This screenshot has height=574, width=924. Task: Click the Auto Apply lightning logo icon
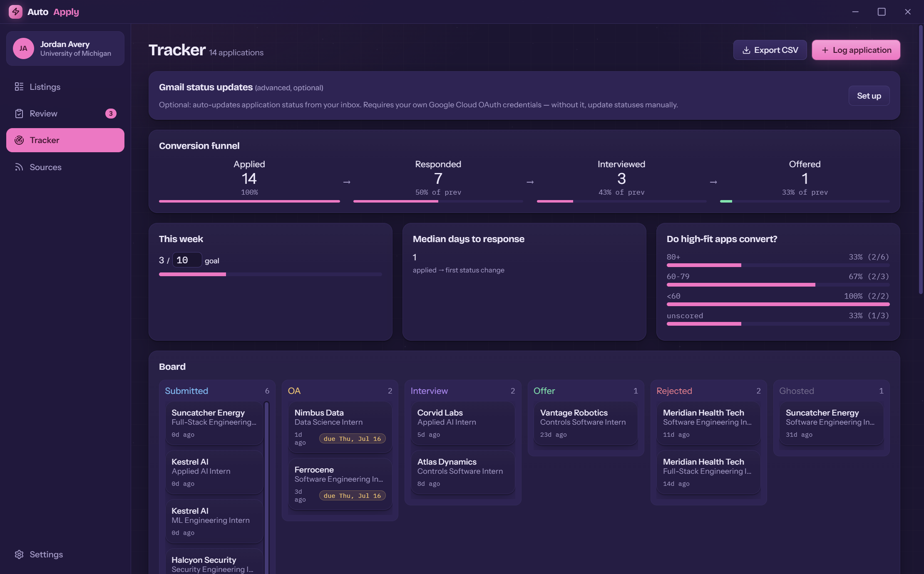[15, 12]
